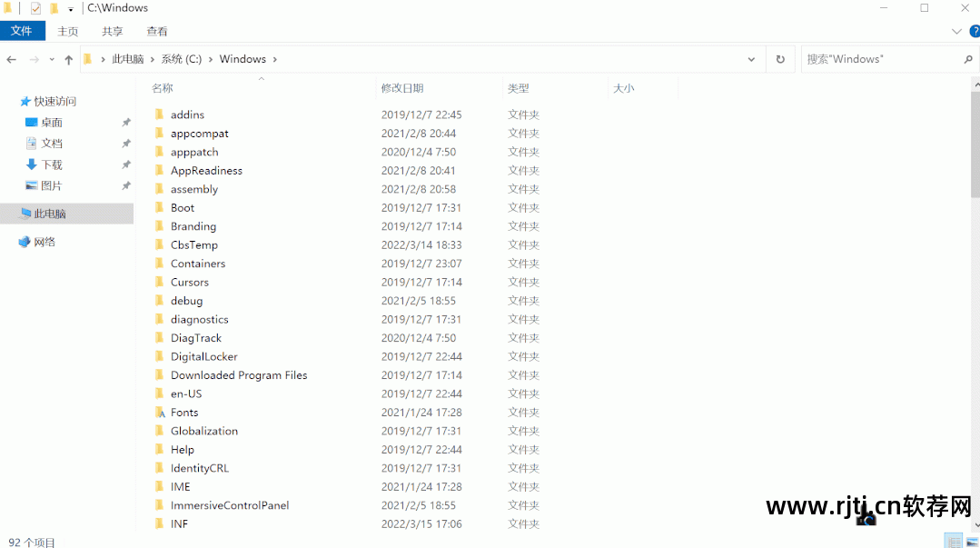This screenshot has width=980, height=548.
Task: Open 下载 in the navigation pane
Action: click(51, 164)
